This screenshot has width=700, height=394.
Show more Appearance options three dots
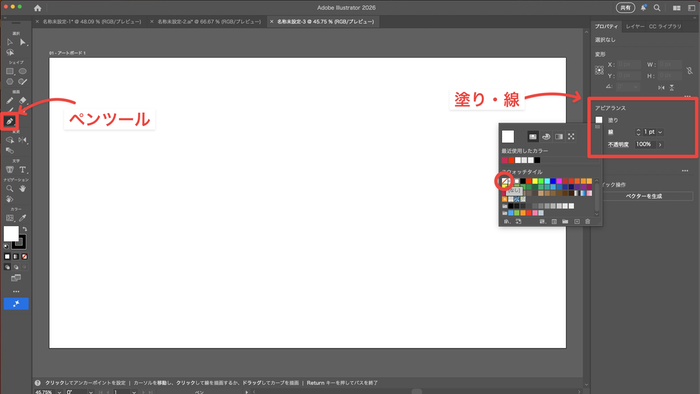click(x=685, y=170)
